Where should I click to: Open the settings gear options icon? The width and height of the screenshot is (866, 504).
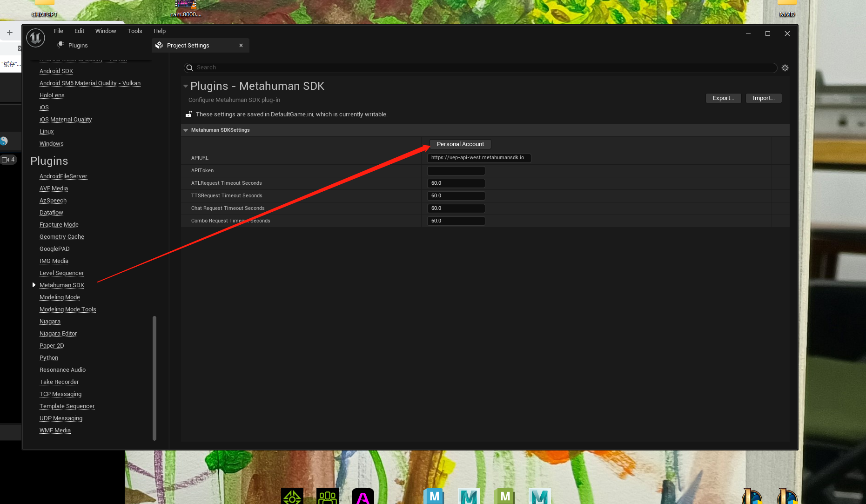coord(785,68)
